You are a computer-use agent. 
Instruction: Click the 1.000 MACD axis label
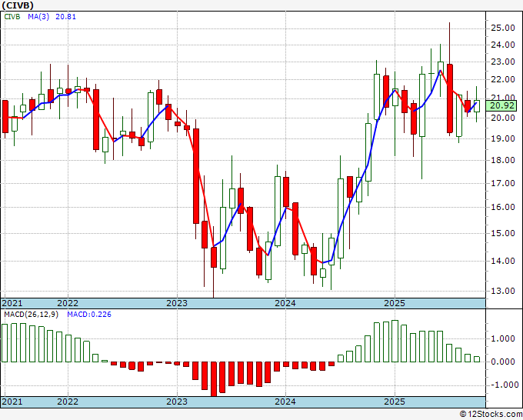pyautogui.click(x=503, y=339)
